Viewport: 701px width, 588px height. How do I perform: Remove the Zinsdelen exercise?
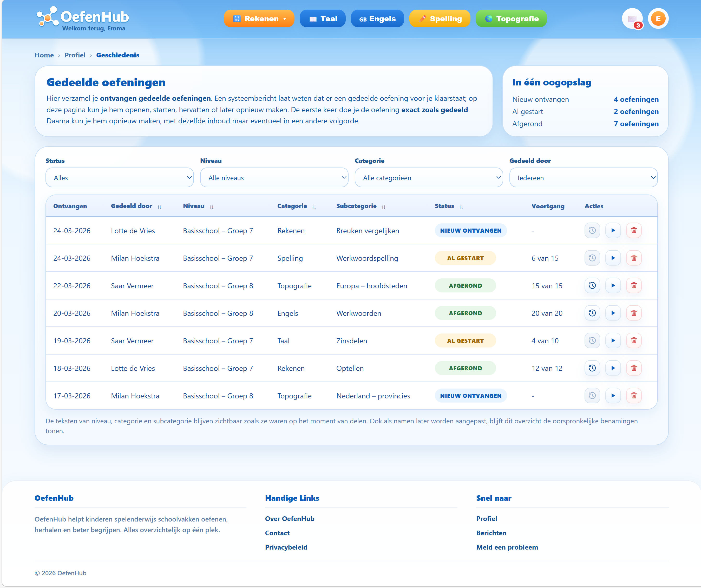pyautogui.click(x=634, y=340)
